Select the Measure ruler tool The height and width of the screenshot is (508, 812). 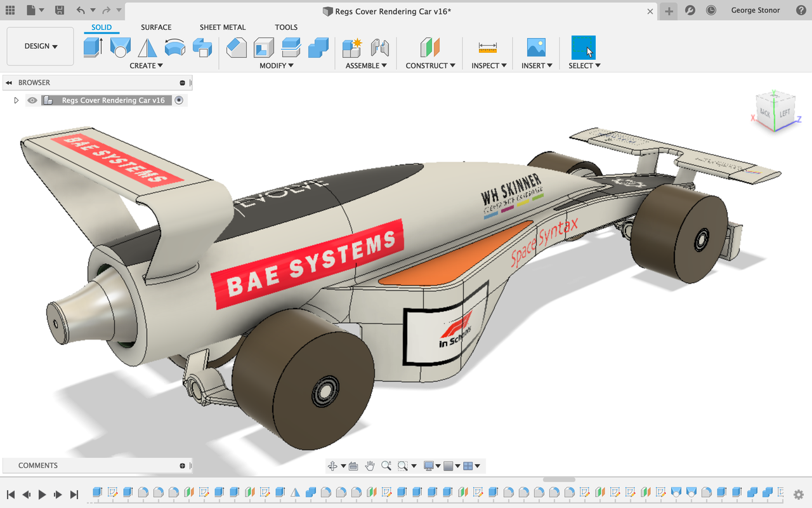coord(488,48)
